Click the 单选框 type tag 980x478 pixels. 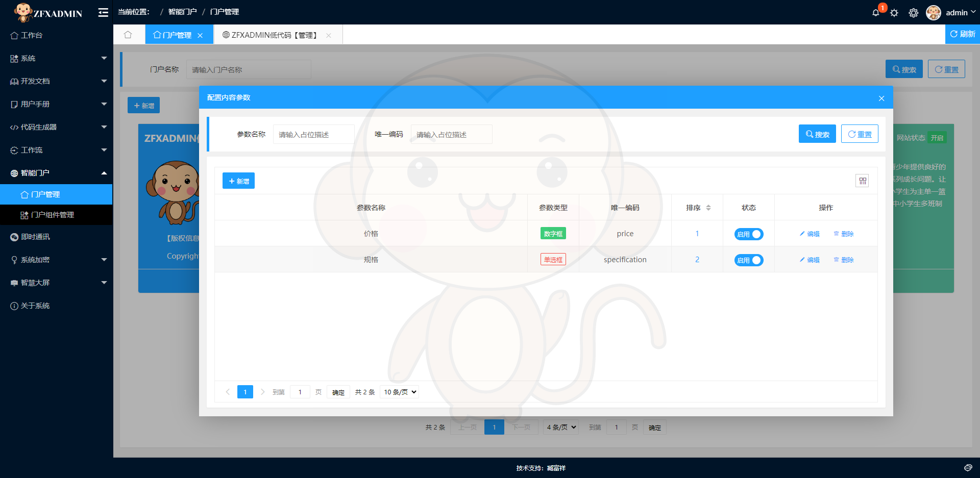[553, 260]
